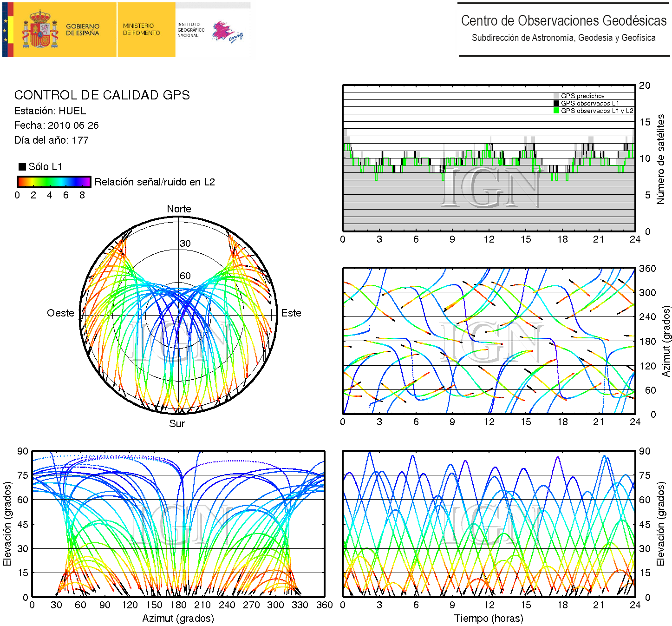Image resolution: width=672 pixels, height=626 pixels.
Task: Click the Estación: HUEL text
Action: pyautogui.click(x=50, y=111)
